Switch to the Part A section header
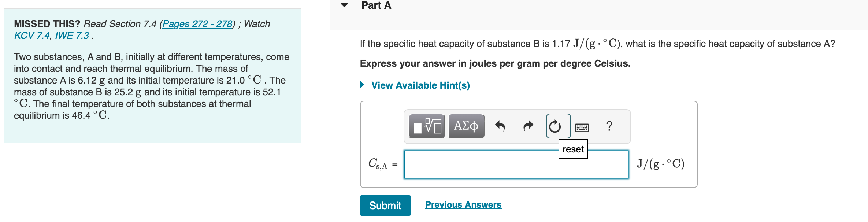 [375, 5]
